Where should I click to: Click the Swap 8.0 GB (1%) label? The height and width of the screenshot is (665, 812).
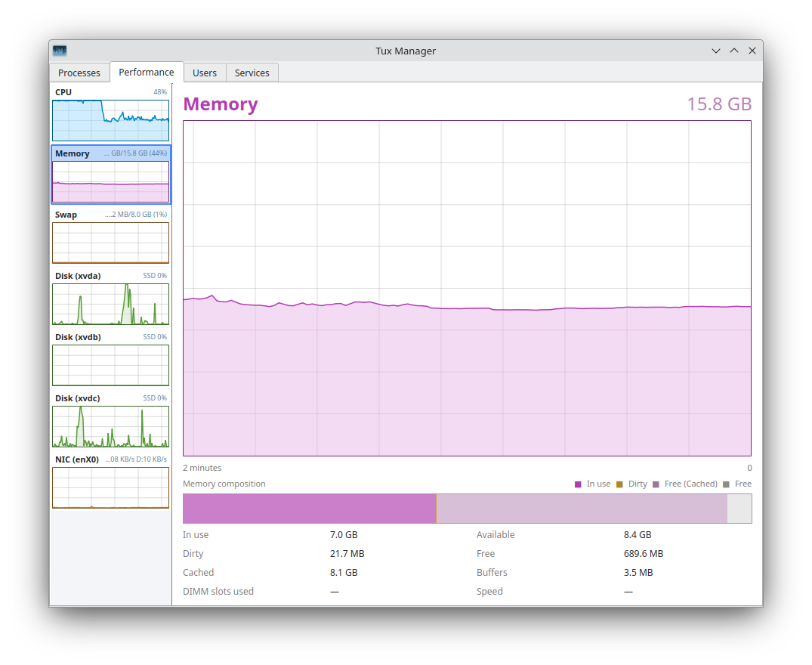click(136, 215)
